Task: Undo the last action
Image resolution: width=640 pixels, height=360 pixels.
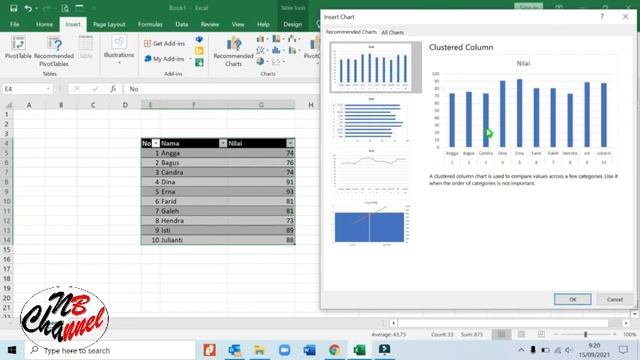Action: (x=28, y=8)
